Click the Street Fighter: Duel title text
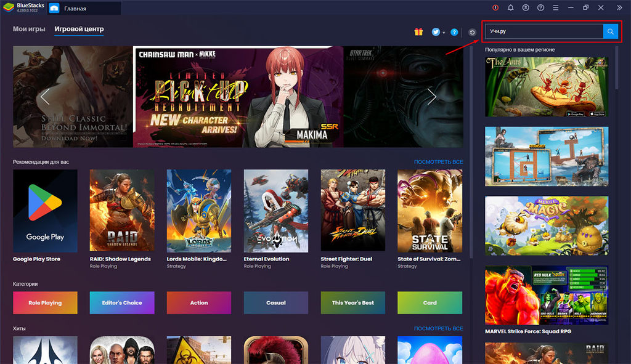The image size is (631, 364). pos(346,259)
